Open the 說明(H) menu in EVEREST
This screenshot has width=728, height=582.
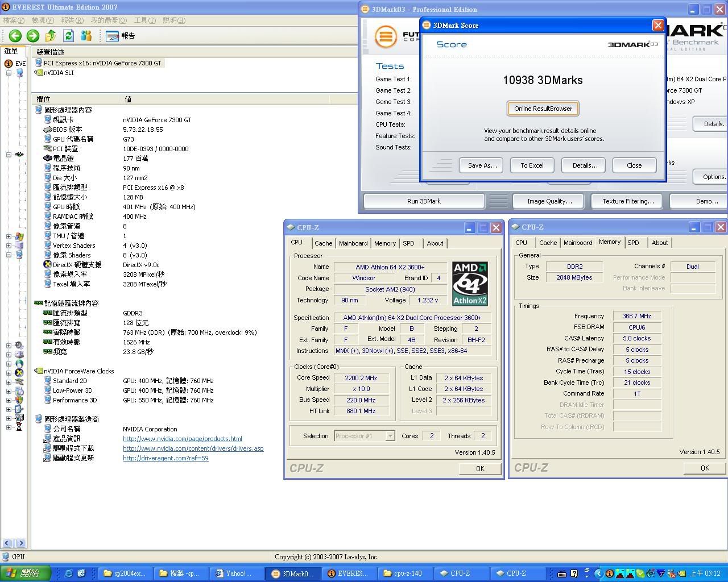(x=174, y=20)
